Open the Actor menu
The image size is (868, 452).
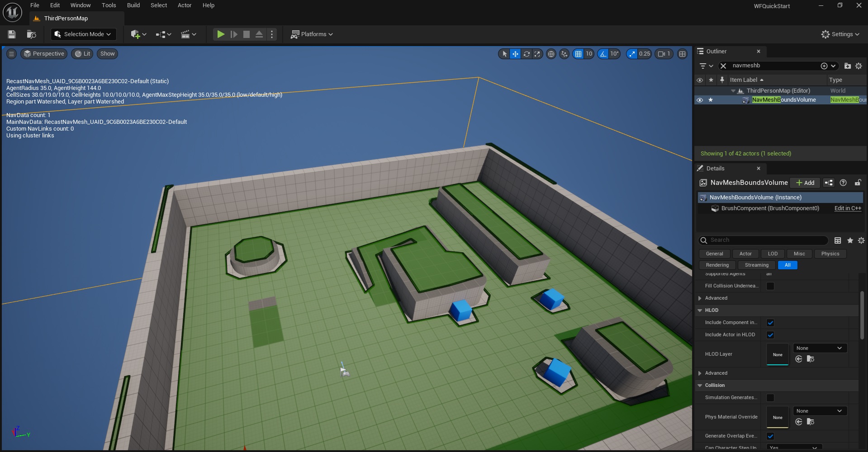tap(185, 5)
